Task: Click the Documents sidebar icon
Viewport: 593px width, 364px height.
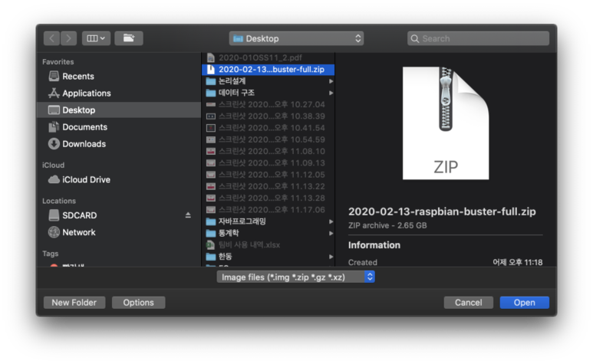Action: [54, 127]
